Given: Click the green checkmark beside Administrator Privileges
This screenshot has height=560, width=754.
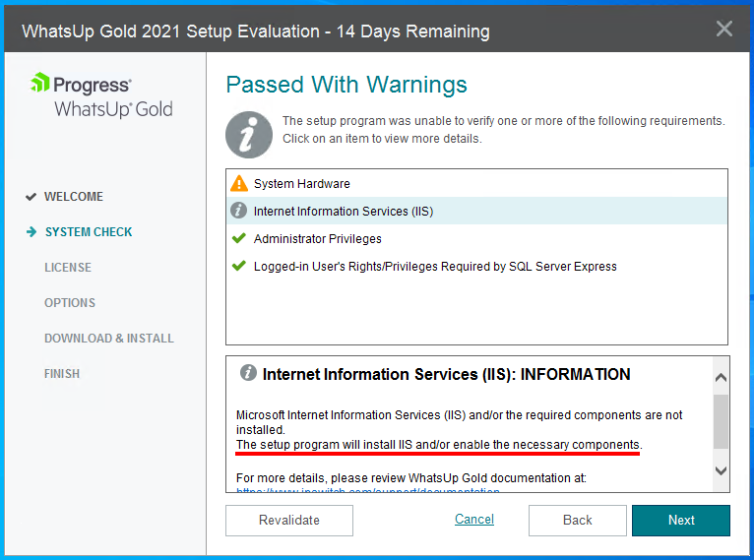Looking at the screenshot, I should pos(239,238).
